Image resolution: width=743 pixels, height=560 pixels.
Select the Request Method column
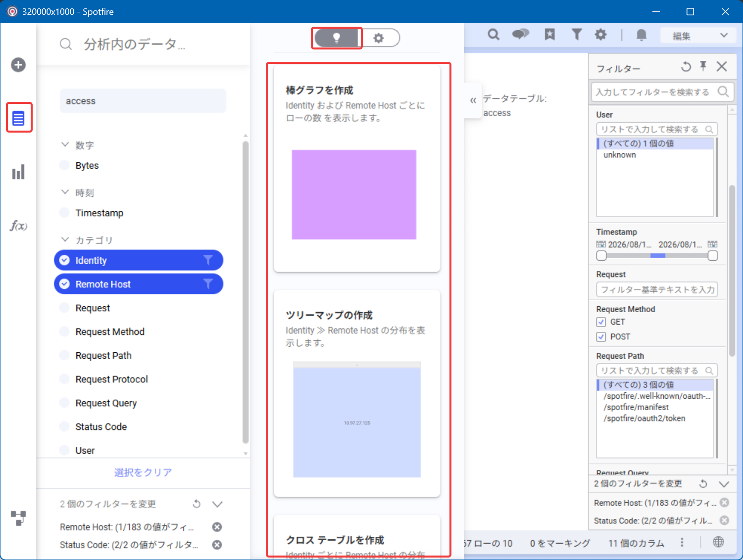[110, 332]
